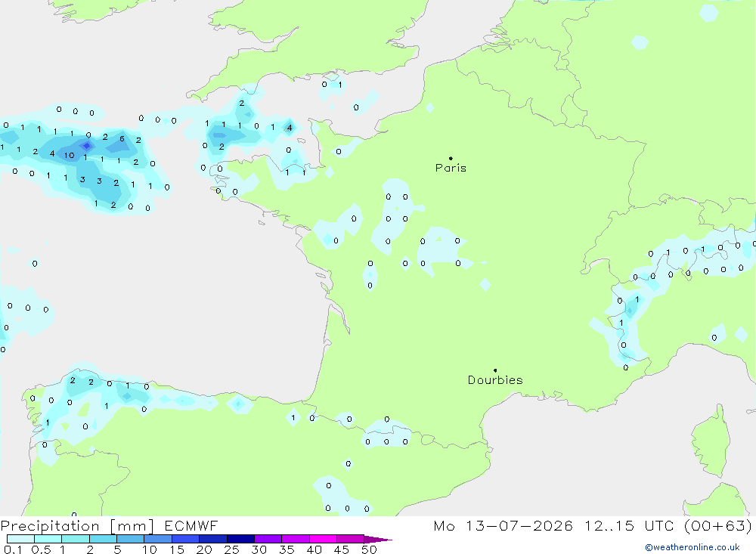Click the 10 mm precipitation value on map
Screen dimensions: 756x554
[70, 155]
